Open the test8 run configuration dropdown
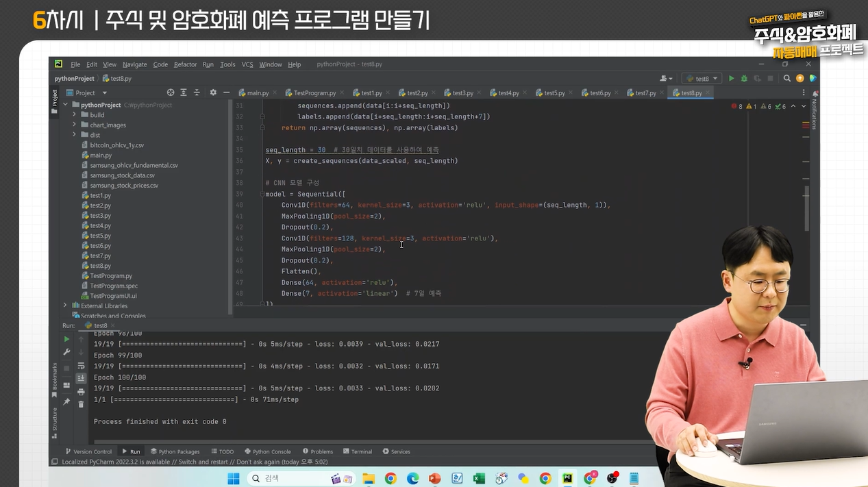 click(703, 79)
